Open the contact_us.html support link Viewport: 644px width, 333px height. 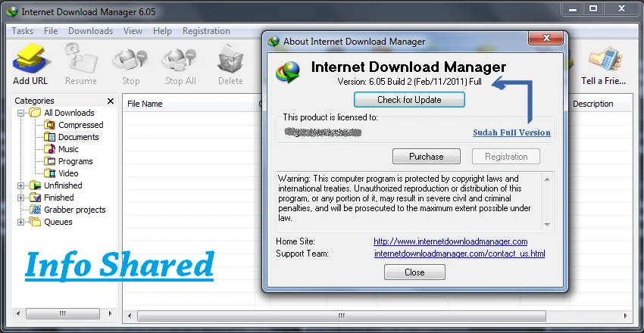pyautogui.click(x=460, y=254)
